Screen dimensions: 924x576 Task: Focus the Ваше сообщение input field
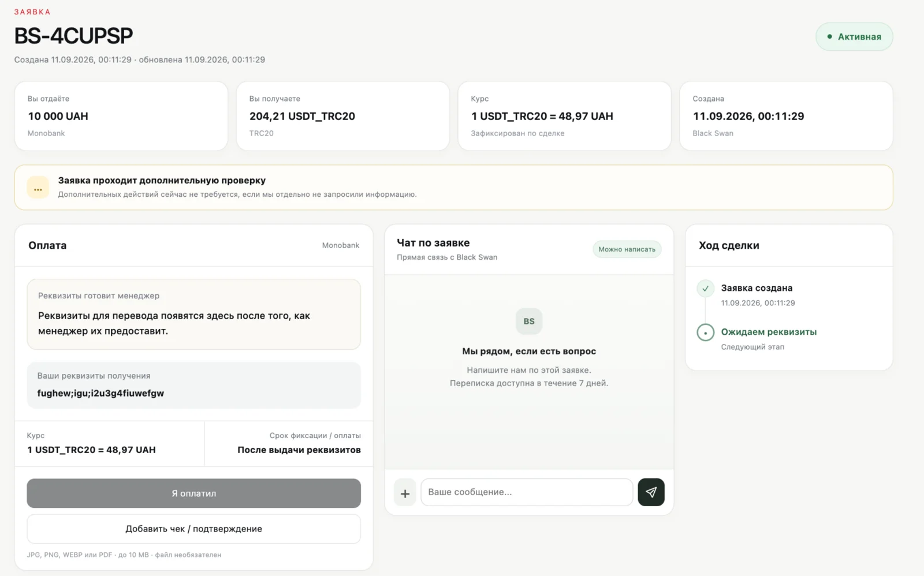[x=527, y=492]
